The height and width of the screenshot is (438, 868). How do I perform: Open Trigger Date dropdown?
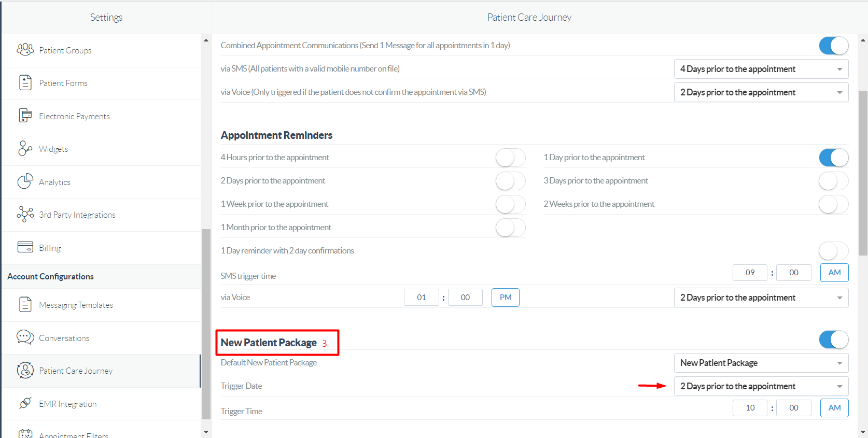761,386
